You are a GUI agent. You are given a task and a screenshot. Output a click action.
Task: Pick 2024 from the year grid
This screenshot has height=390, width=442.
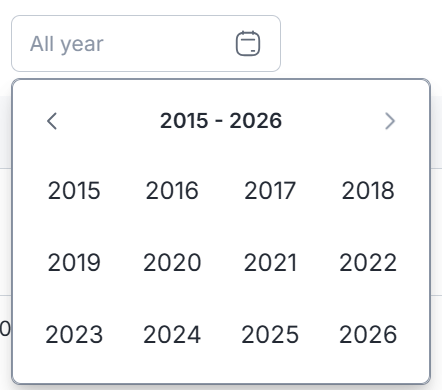pos(172,334)
